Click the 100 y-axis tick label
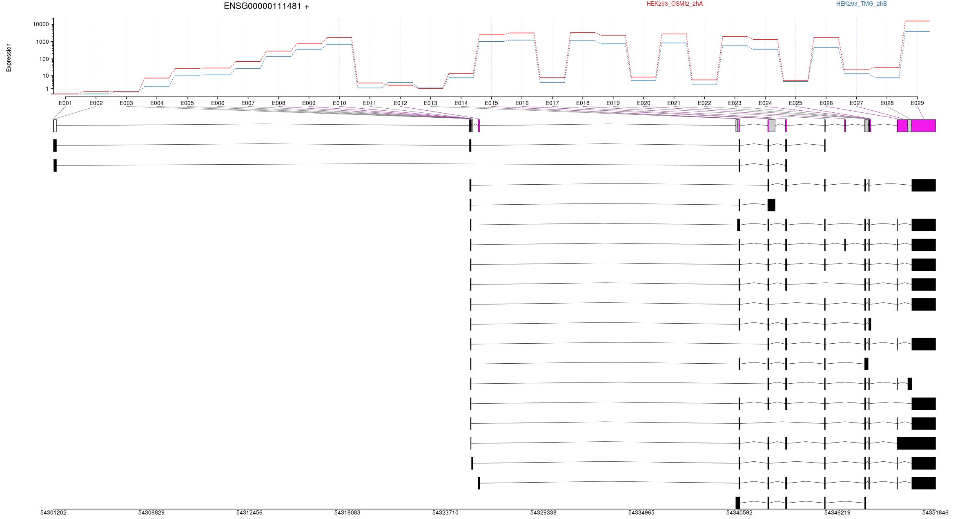This screenshot has height=519, width=980. click(x=44, y=59)
